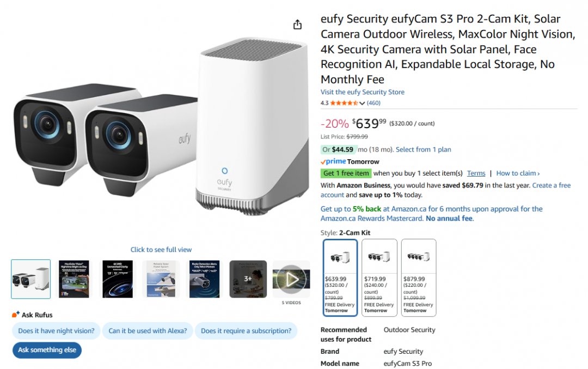Click the share icon above product image
588x369 pixels.
tap(297, 25)
